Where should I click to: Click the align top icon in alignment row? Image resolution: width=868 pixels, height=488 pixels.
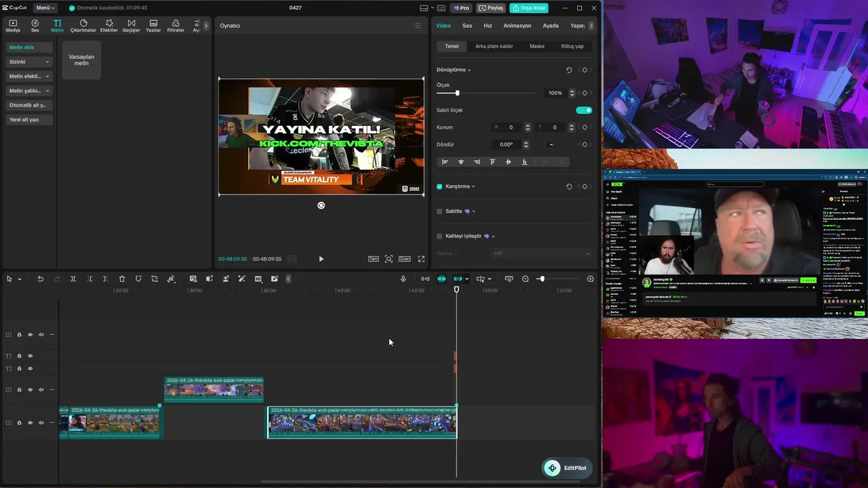point(492,162)
